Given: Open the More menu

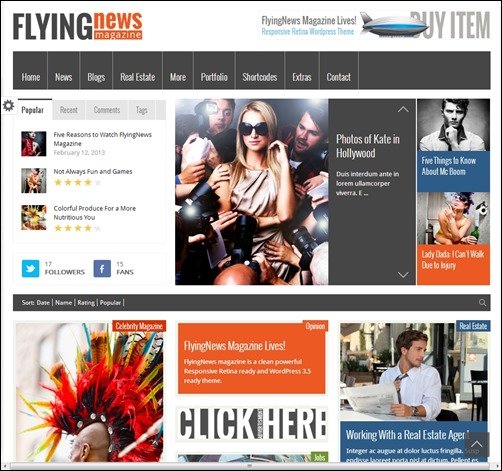Looking at the screenshot, I should pos(178,77).
